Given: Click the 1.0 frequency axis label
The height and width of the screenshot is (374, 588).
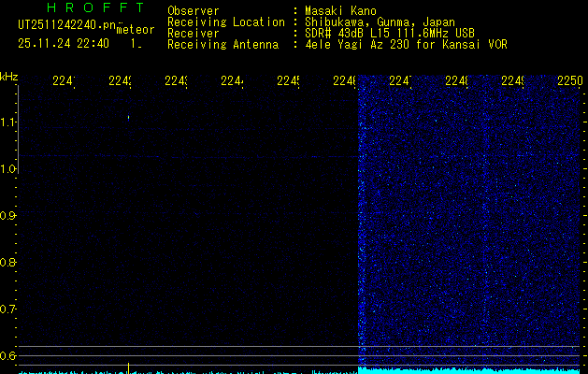Looking at the screenshot, I should [x=7, y=169].
